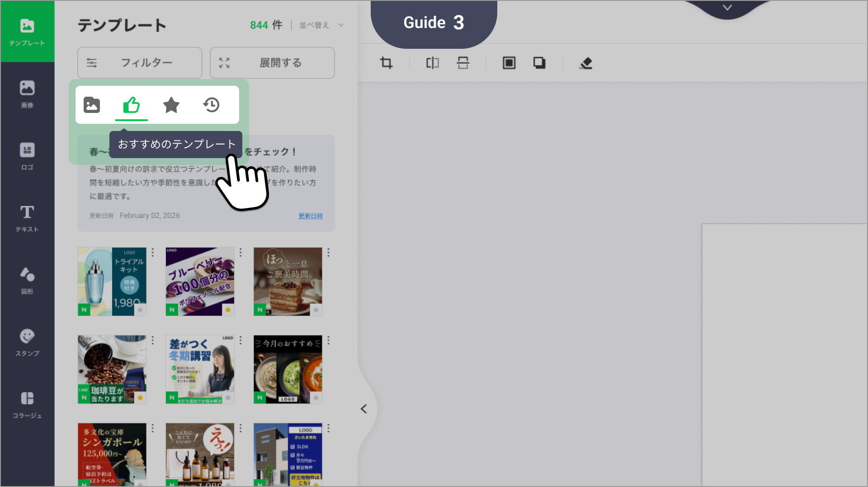Toggle favorite star on blueberry template
Screen dimensions: 868x487
[228, 310]
